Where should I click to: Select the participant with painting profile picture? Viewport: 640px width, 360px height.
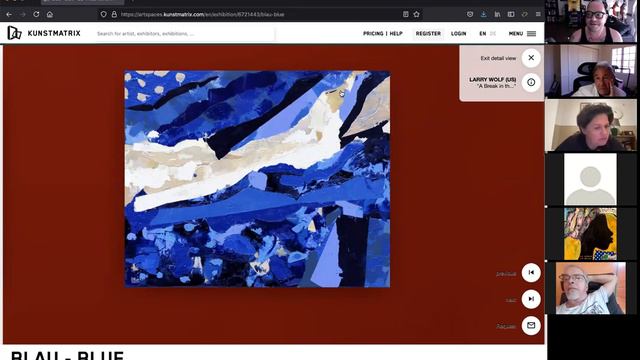coord(590,233)
